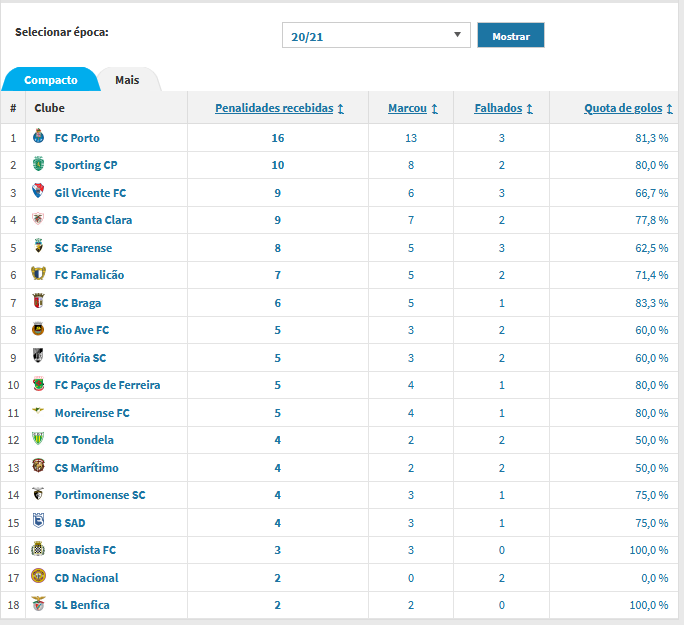Open the Portimonense SC club link
This screenshot has width=684, height=625.
pos(100,495)
